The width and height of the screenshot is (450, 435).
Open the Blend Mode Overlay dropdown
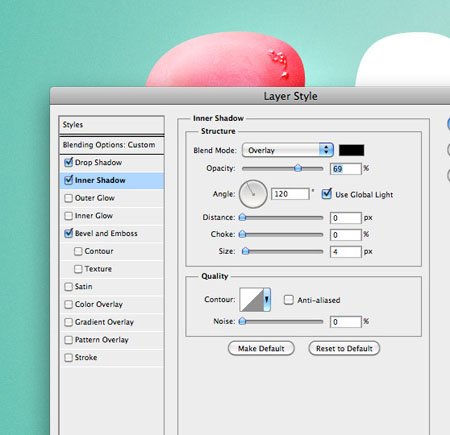tap(288, 150)
